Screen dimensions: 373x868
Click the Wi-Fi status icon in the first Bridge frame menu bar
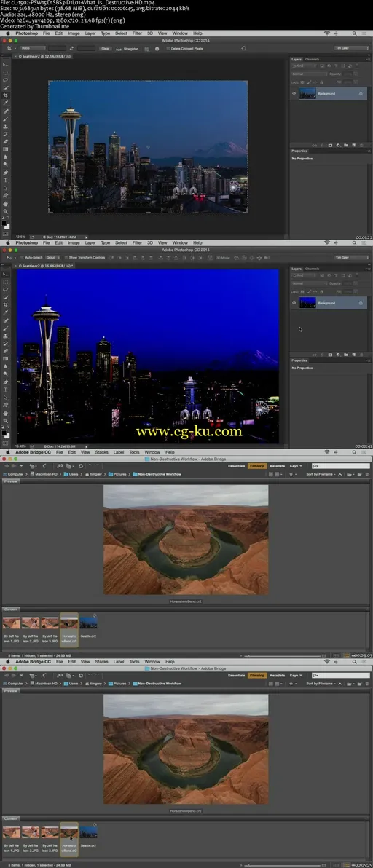point(327,452)
